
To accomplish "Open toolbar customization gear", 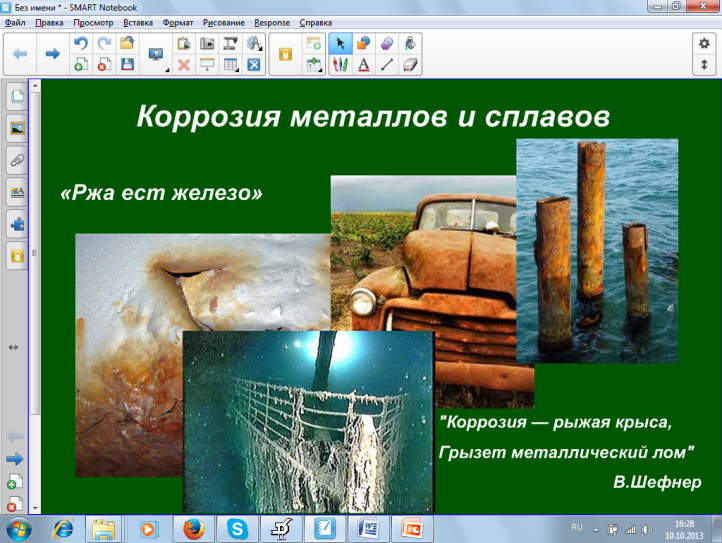I will click(x=704, y=43).
